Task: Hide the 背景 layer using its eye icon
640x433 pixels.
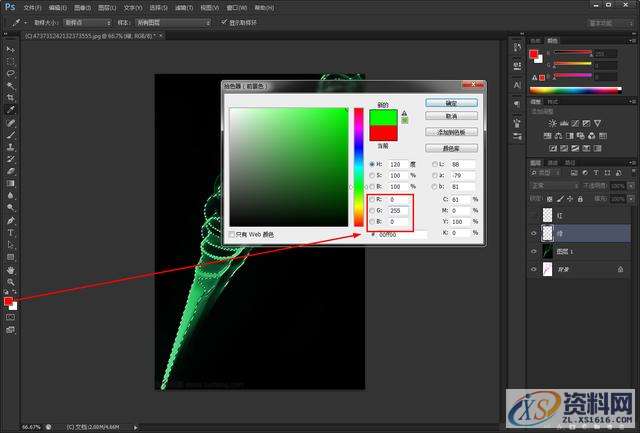Action: [x=535, y=270]
